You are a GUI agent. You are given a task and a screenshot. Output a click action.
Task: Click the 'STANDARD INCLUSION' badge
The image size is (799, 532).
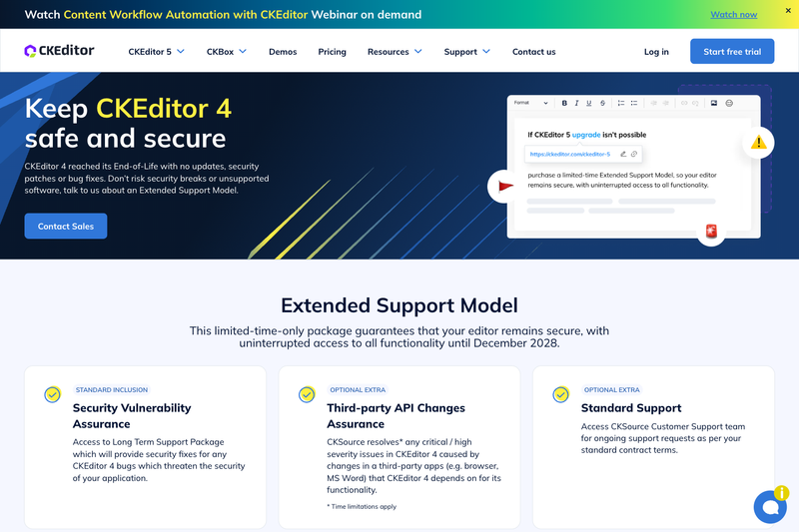pyautogui.click(x=112, y=390)
